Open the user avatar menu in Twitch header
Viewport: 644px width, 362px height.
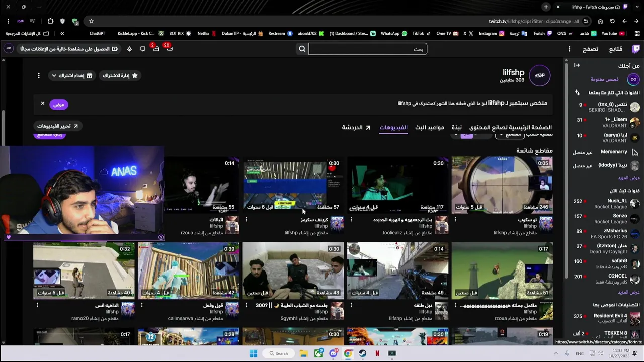pos(9,48)
